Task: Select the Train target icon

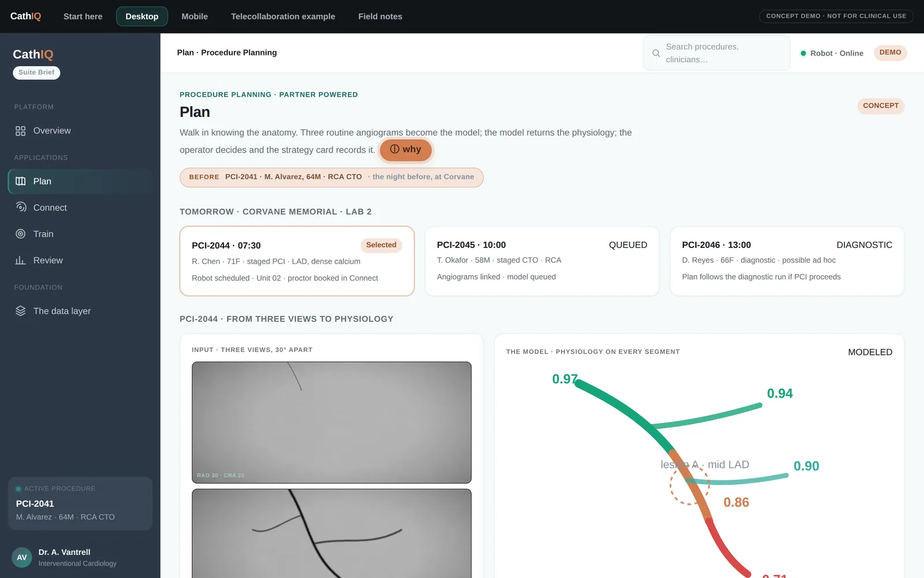Action: click(x=20, y=234)
